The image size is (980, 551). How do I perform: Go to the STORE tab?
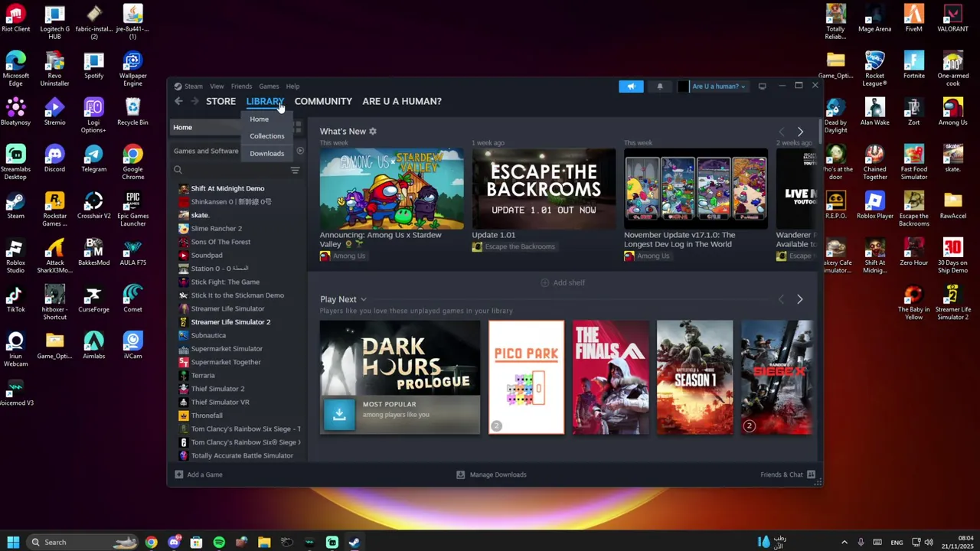point(220,101)
